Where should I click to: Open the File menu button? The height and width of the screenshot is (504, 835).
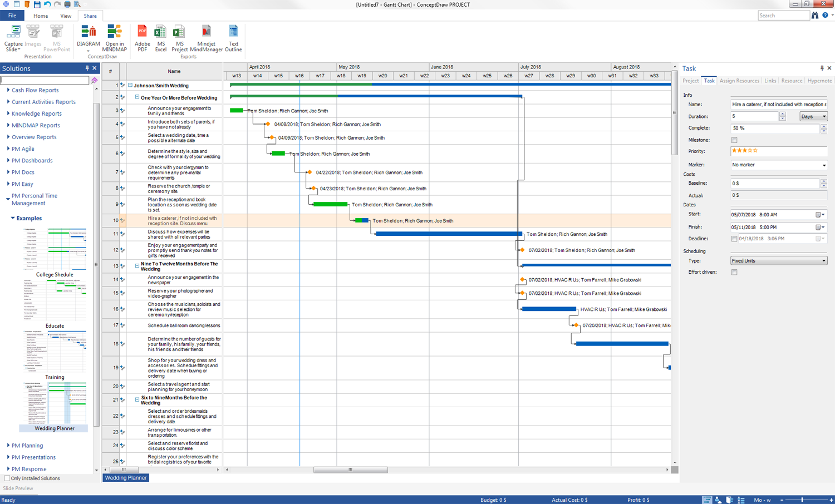coord(12,16)
